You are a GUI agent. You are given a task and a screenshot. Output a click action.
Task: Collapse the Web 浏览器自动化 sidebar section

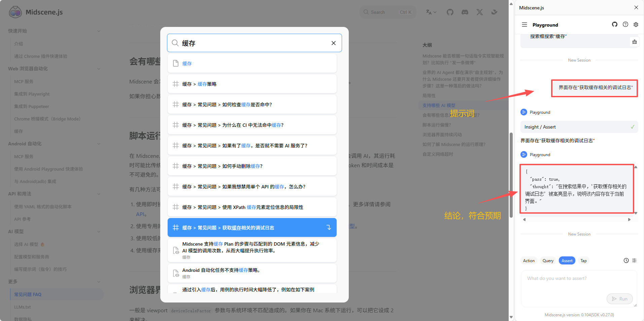point(99,69)
